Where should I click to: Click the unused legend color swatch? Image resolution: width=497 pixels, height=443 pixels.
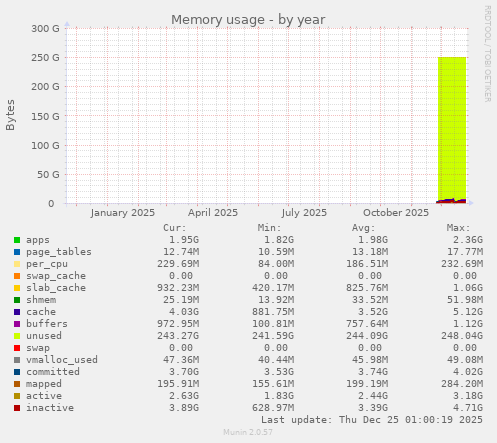[x=17, y=336]
